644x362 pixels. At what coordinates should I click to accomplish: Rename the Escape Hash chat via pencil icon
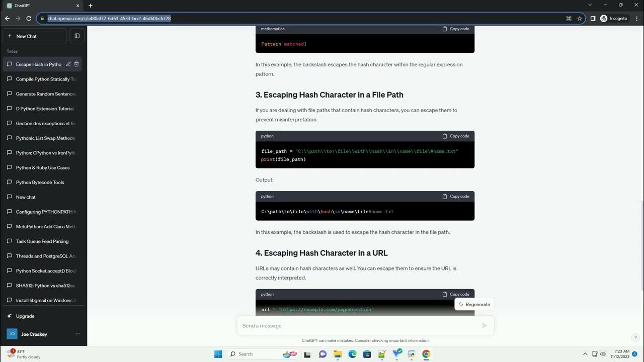pos(68,64)
